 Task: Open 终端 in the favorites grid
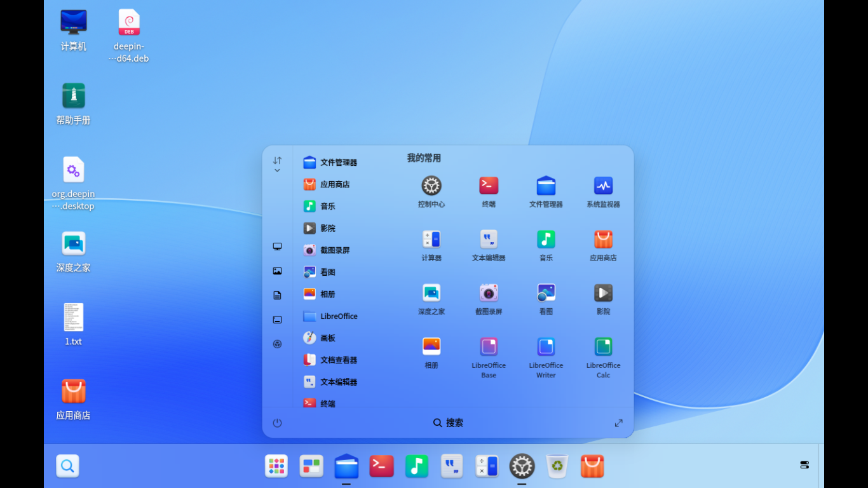(489, 186)
